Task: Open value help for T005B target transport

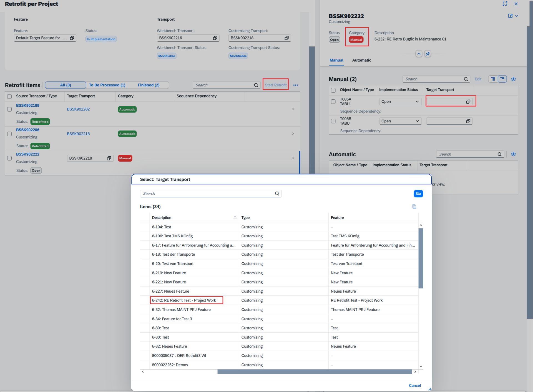Action: click(468, 121)
